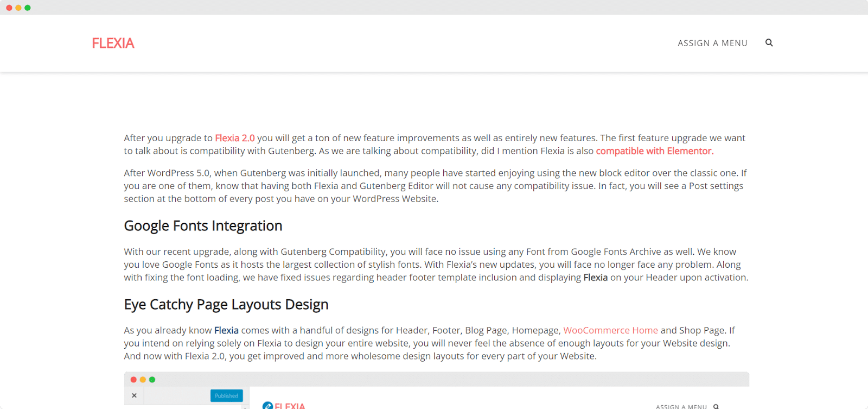This screenshot has width=868, height=409.
Task: Click the green maximize dot on outer window
Action: tap(28, 8)
